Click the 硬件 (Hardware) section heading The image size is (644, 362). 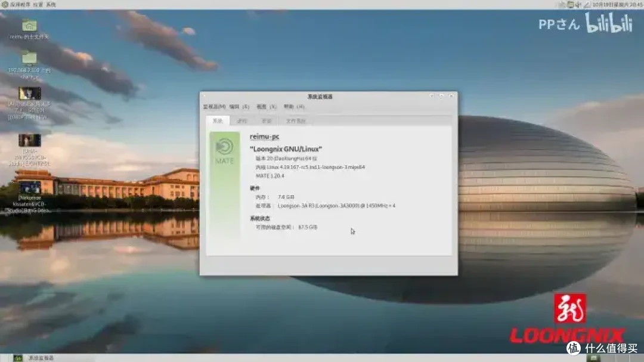tap(255, 188)
